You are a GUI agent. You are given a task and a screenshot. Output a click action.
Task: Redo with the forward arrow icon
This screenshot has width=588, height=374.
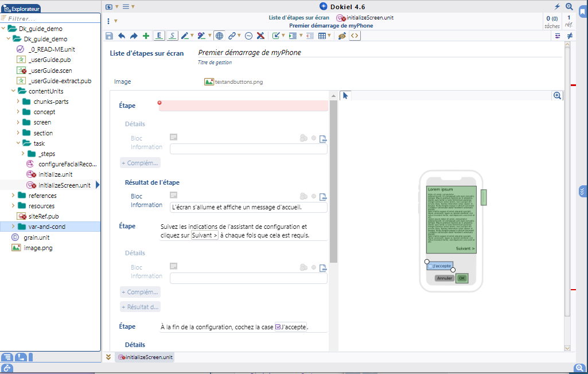click(134, 36)
